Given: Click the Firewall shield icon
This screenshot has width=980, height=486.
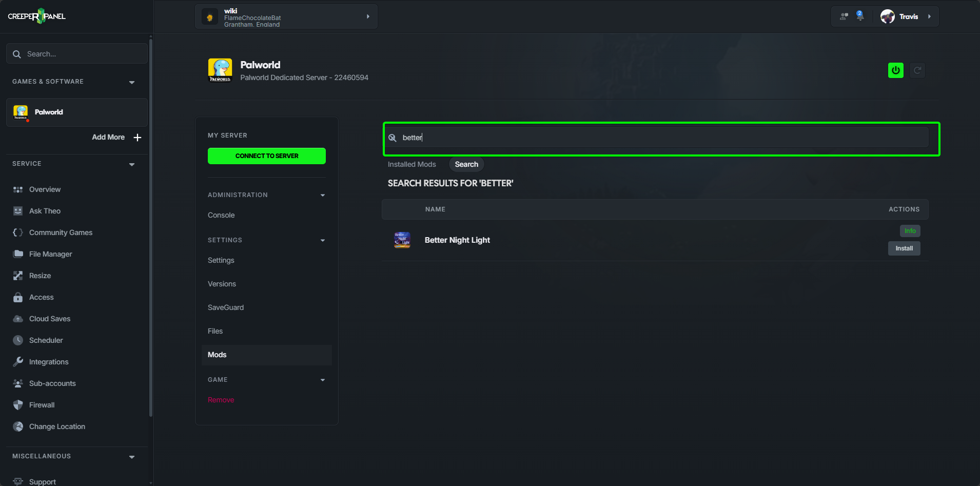Looking at the screenshot, I should click(x=18, y=405).
